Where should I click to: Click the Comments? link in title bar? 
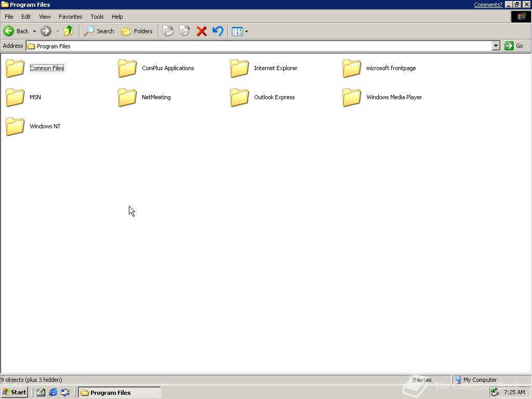488,5
